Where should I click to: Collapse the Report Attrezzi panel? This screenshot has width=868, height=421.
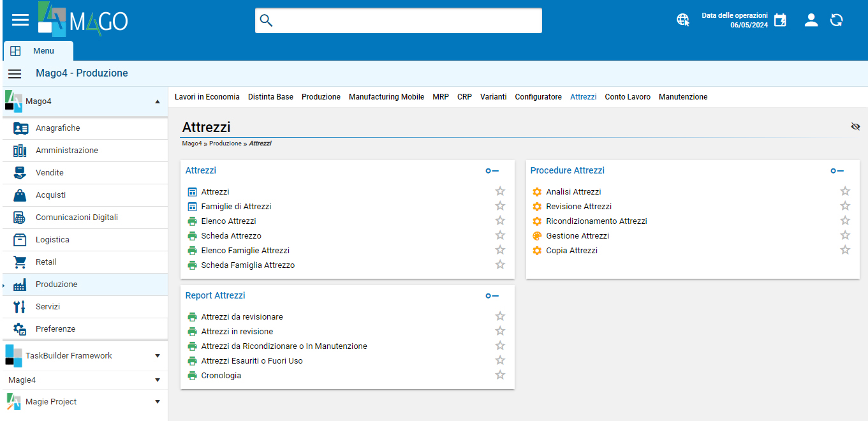point(492,296)
